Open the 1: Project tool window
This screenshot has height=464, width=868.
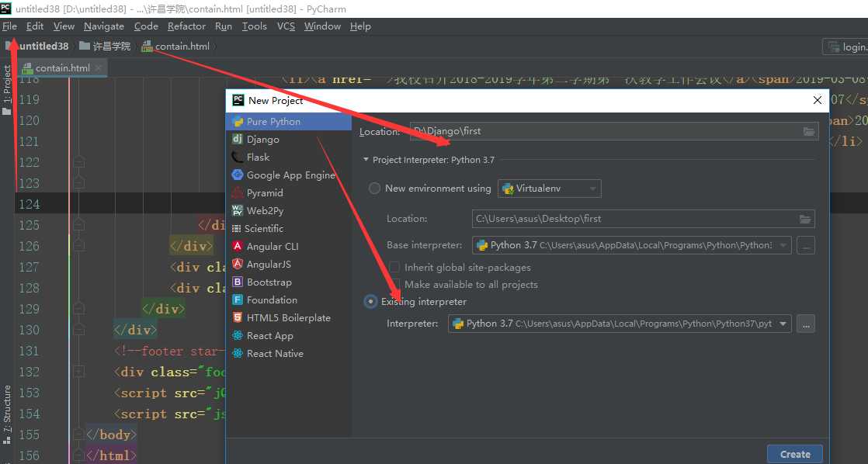[x=7, y=88]
